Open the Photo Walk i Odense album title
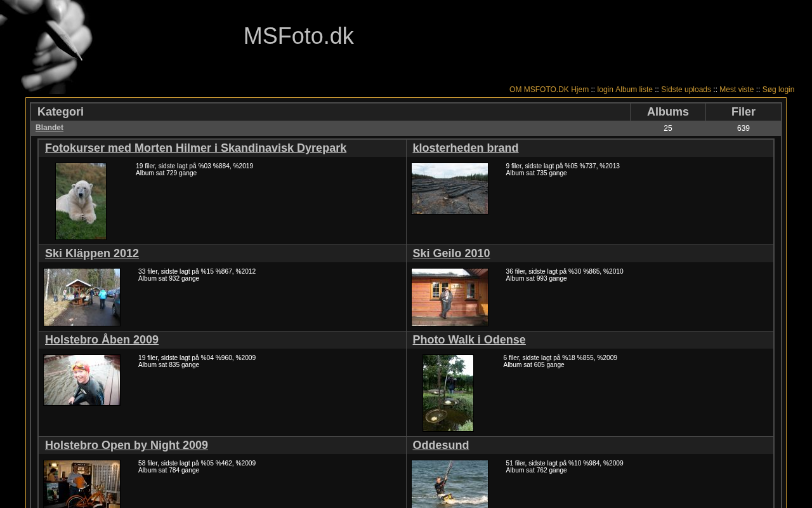The width and height of the screenshot is (812, 508). tap(469, 340)
